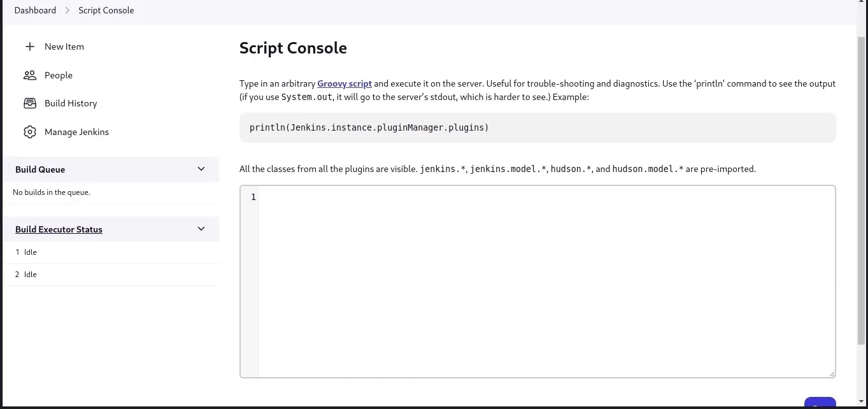The image size is (868, 409).
Task: Click line number 1 in the editor gutter
Action: point(253,197)
